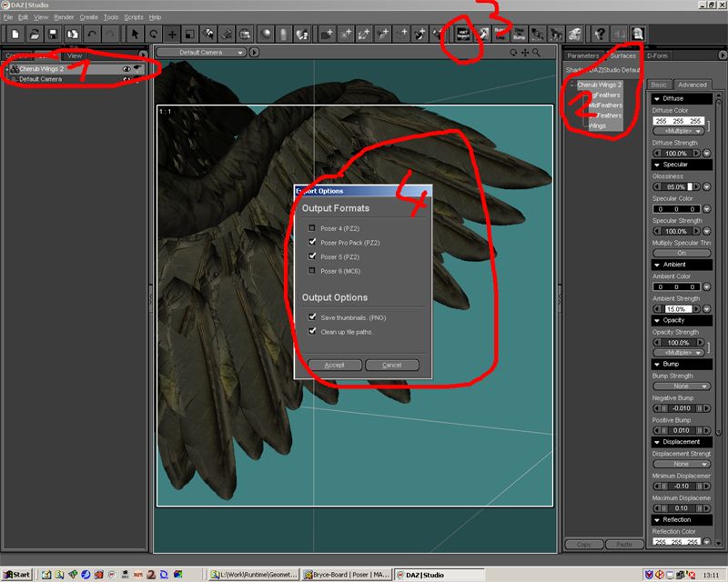This screenshot has width=728, height=582.
Task: Click the viewport pan arrows icon
Action: tap(525, 53)
